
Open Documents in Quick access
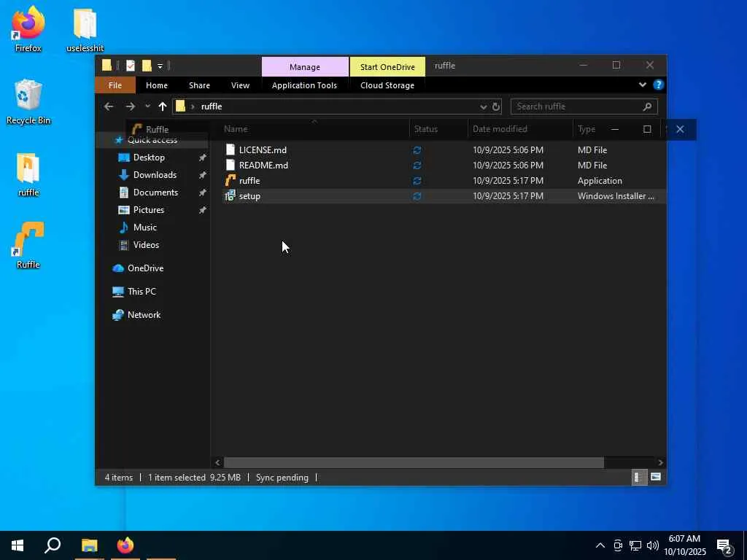pos(156,192)
